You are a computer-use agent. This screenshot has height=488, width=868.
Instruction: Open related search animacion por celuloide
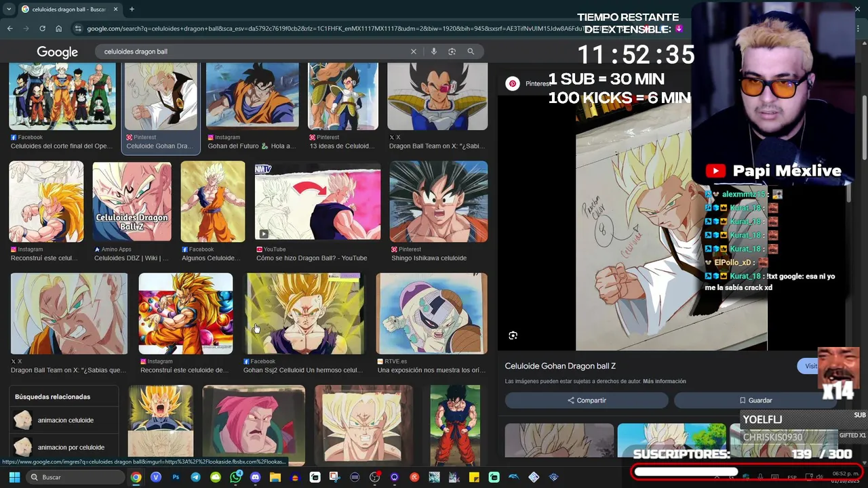click(64, 447)
